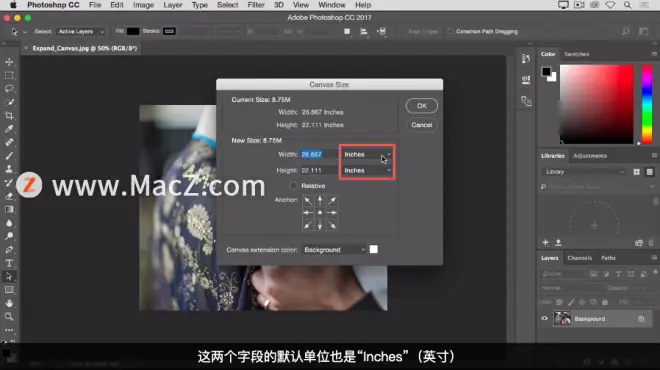The width and height of the screenshot is (660, 370).
Task: Select the Horizontal Type tool
Action: pos(9,263)
